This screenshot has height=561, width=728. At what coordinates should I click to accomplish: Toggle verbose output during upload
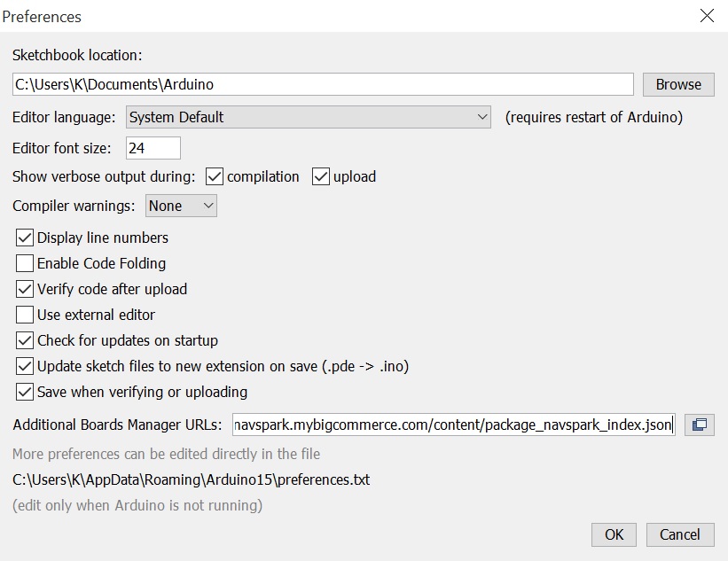point(321,176)
